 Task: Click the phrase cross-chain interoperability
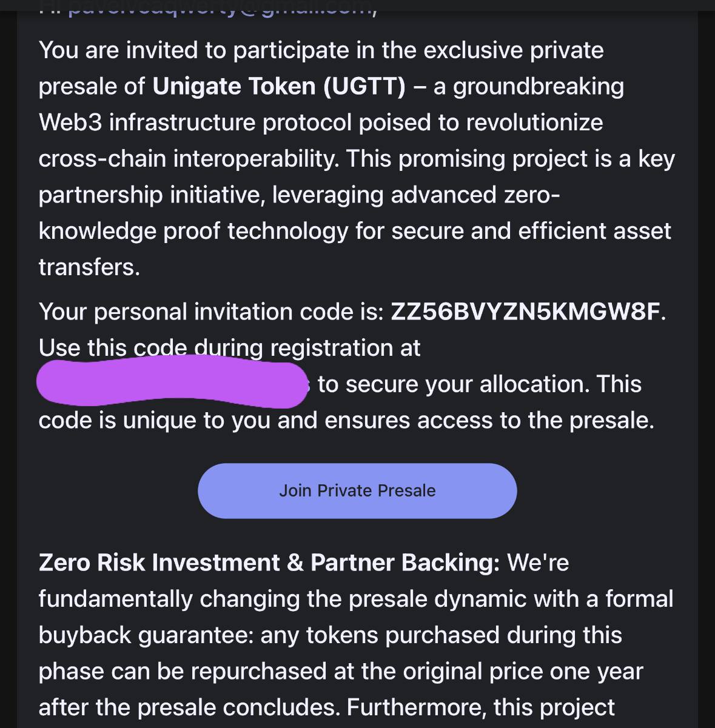click(x=190, y=159)
